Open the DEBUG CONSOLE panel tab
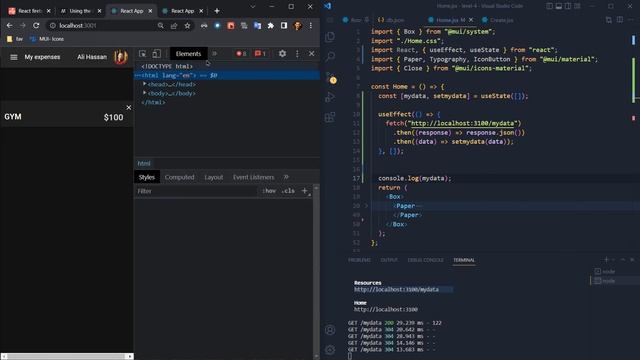Screen dimensions: 640x360 [425, 260]
